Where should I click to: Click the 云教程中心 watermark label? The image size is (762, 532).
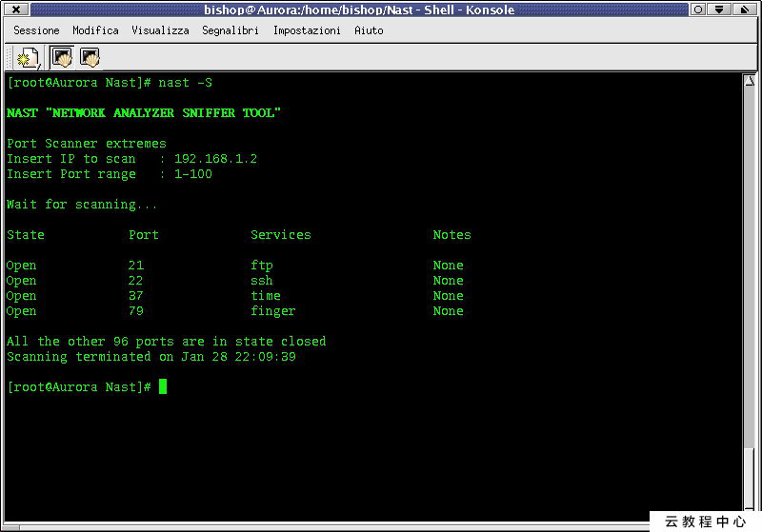tap(705, 522)
